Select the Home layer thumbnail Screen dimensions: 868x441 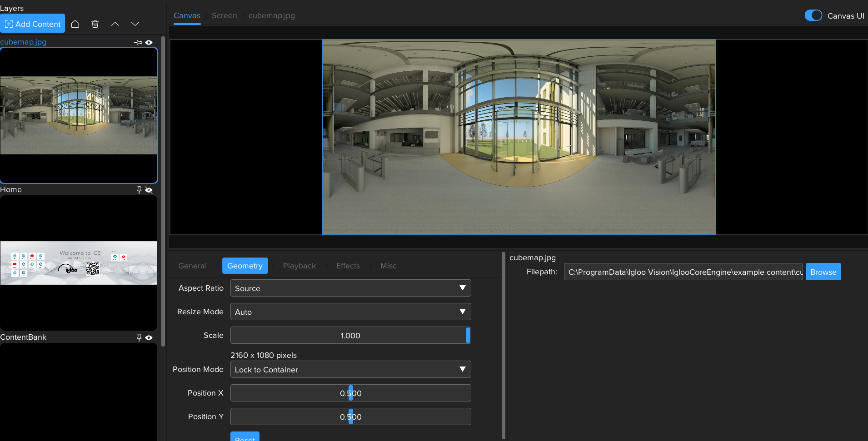[79, 263]
